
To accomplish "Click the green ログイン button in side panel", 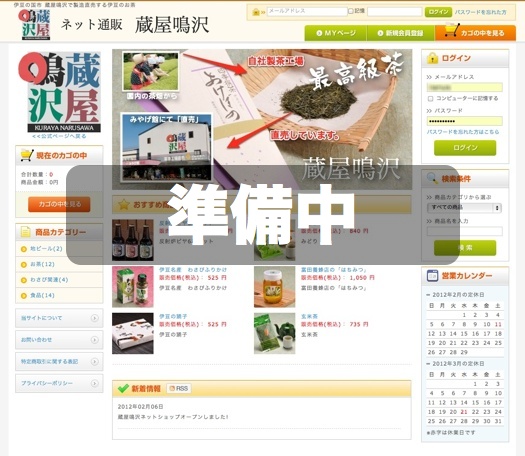I will [465, 148].
